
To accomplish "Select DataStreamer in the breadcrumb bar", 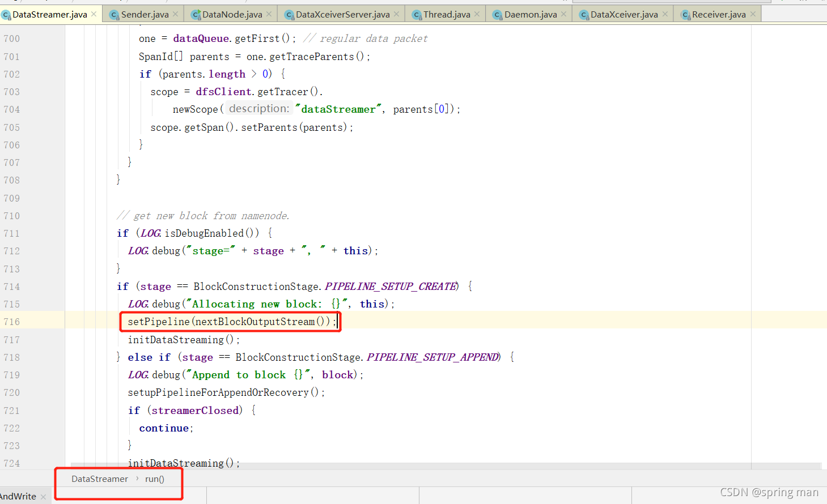I will coord(100,479).
